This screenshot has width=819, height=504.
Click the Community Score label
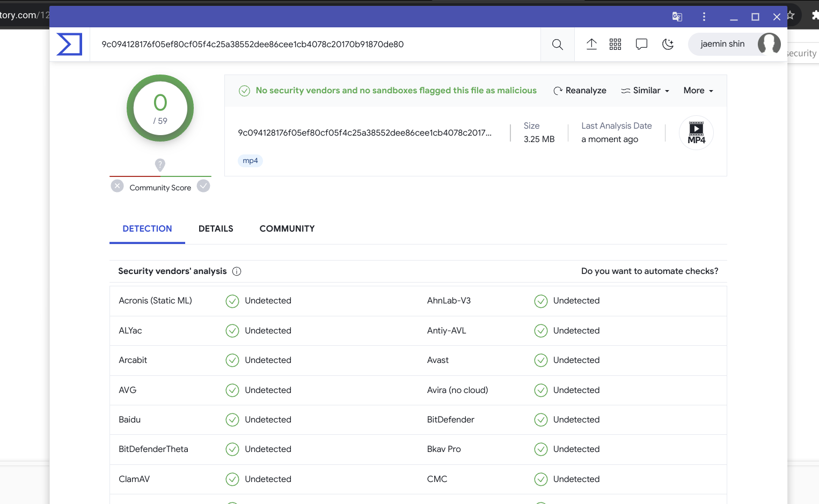tap(160, 188)
